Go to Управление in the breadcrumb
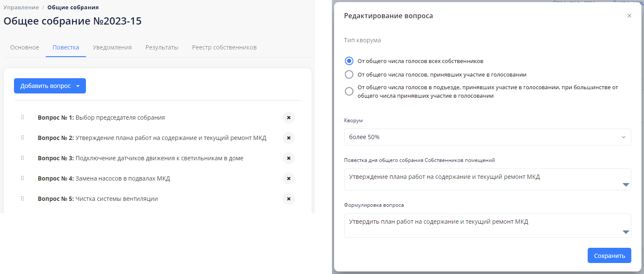Image resolution: width=644 pixels, height=274 pixels. pos(21,7)
